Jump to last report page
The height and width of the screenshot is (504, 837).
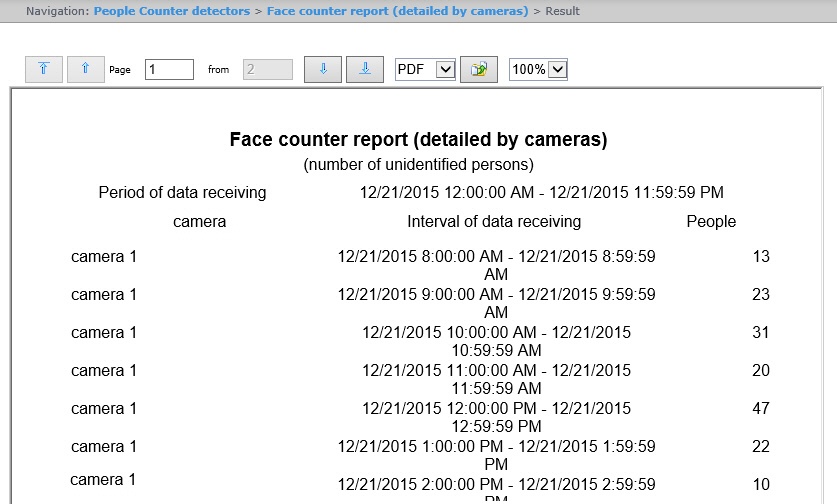[365, 70]
